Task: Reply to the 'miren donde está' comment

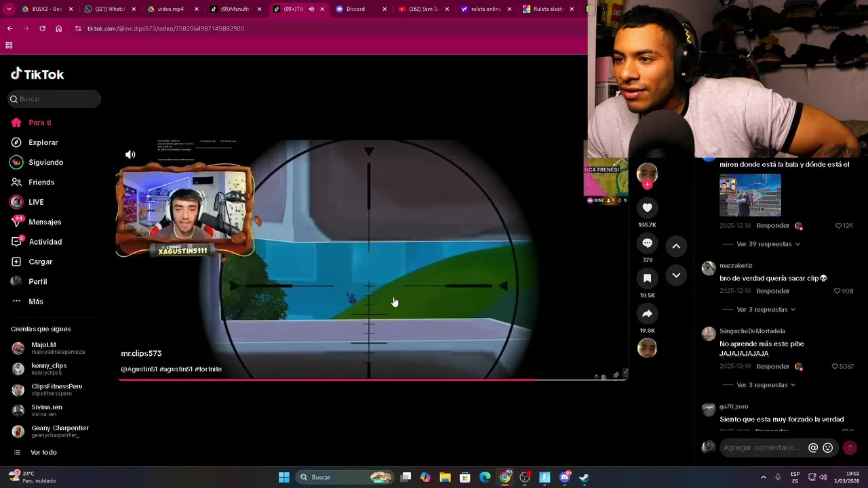Action: [x=772, y=226]
